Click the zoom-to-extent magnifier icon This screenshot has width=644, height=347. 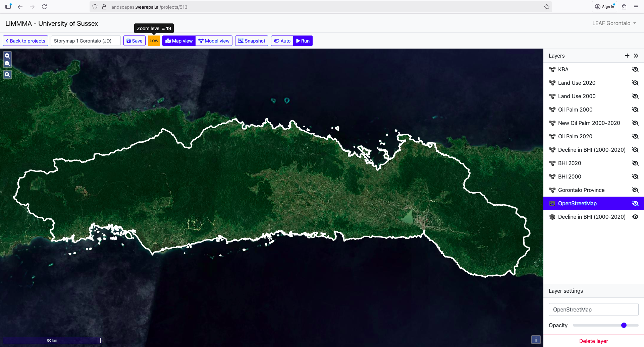tap(7, 75)
